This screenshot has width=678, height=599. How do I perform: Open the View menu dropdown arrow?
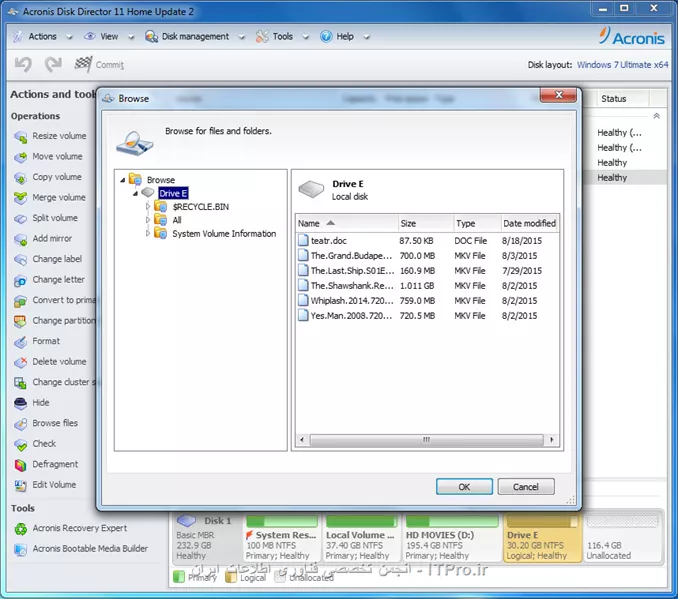[131, 37]
